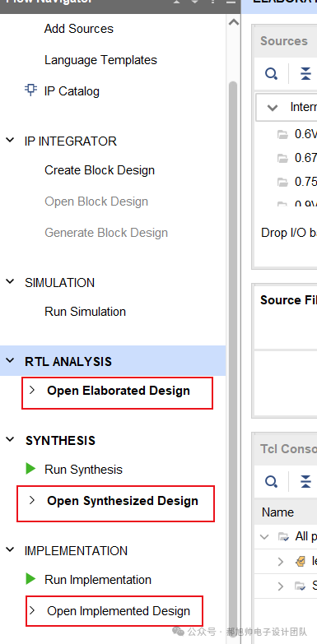This screenshot has height=644, width=317.
Task: Click the Name column header
Action: pos(277,512)
